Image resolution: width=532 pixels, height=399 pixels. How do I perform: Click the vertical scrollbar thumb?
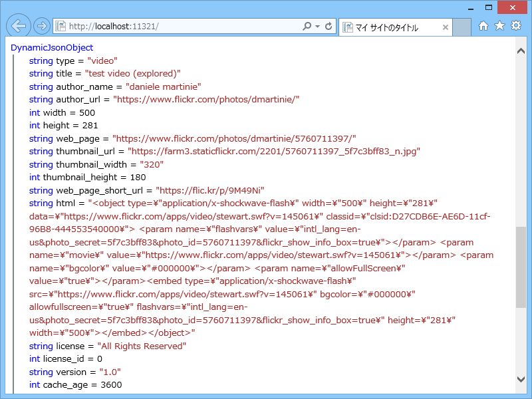[521, 267]
